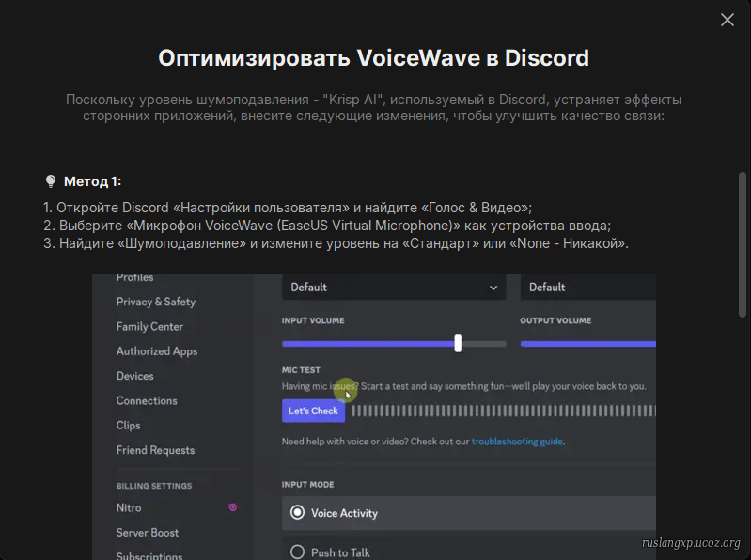
Task: Click the Output Volume slider bar
Action: 587,344
